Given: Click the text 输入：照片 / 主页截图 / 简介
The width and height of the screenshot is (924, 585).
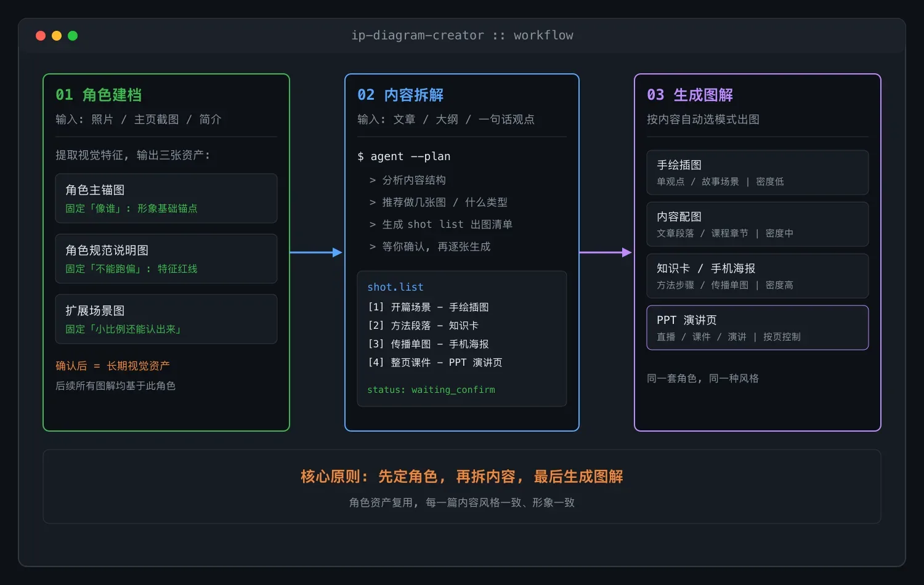Looking at the screenshot, I should (139, 119).
